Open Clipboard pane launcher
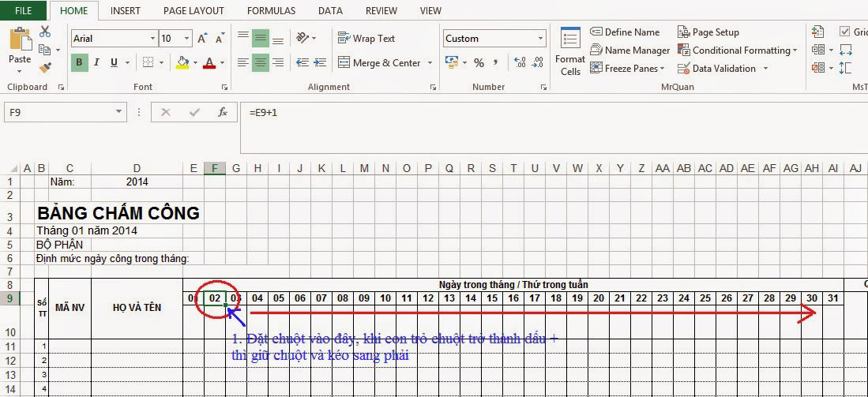Screen dimensions: 868x397 coord(61,87)
